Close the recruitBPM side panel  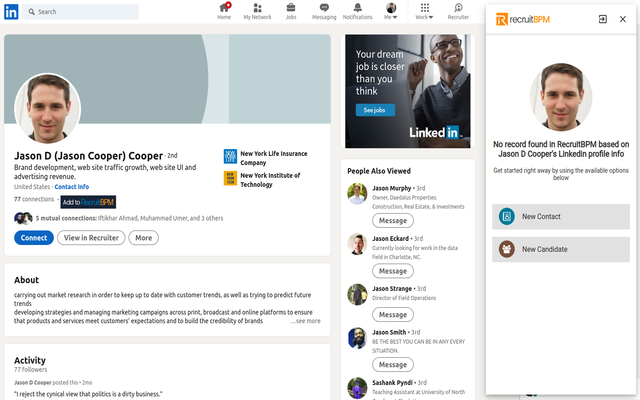622,19
